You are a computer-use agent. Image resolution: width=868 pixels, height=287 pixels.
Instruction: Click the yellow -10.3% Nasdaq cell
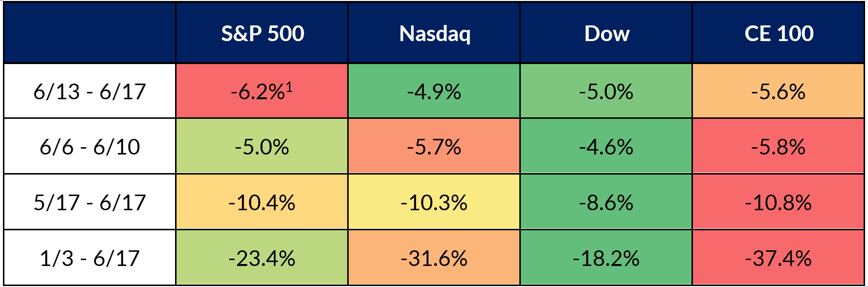pos(434,202)
